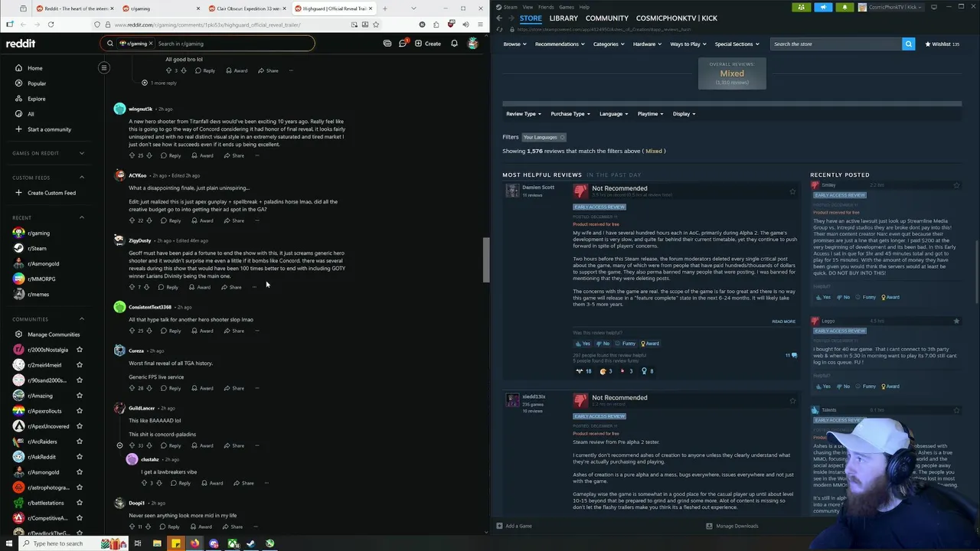Remove the Your Languages filter tag
Viewport: 980px width, 551px height.
[562, 137]
